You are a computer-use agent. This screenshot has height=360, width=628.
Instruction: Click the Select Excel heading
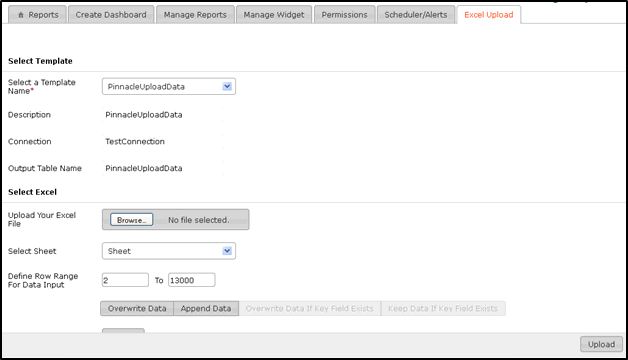32,192
